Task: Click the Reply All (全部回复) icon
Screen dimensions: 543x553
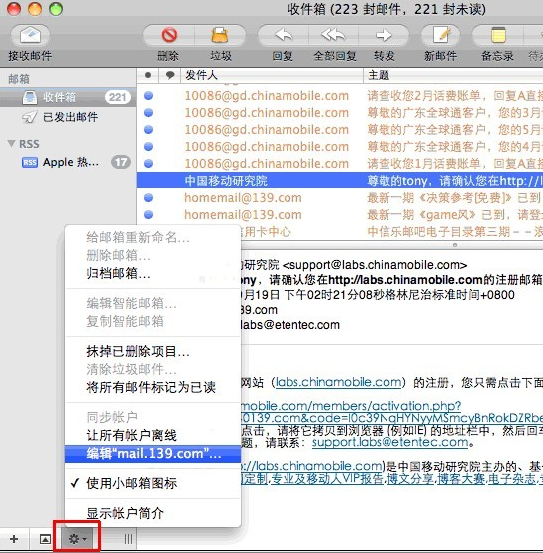Action: (333, 35)
